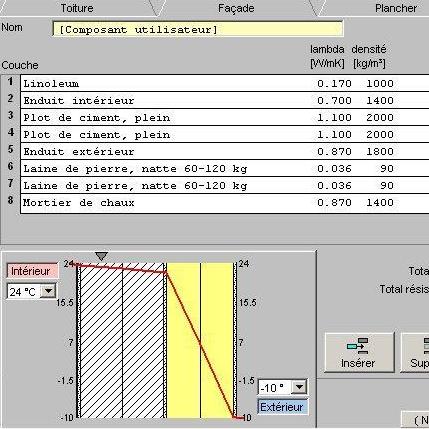Switch to the Façade tab
Screen dimensions: 429x429
pyautogui.click(x=236, y=8)
